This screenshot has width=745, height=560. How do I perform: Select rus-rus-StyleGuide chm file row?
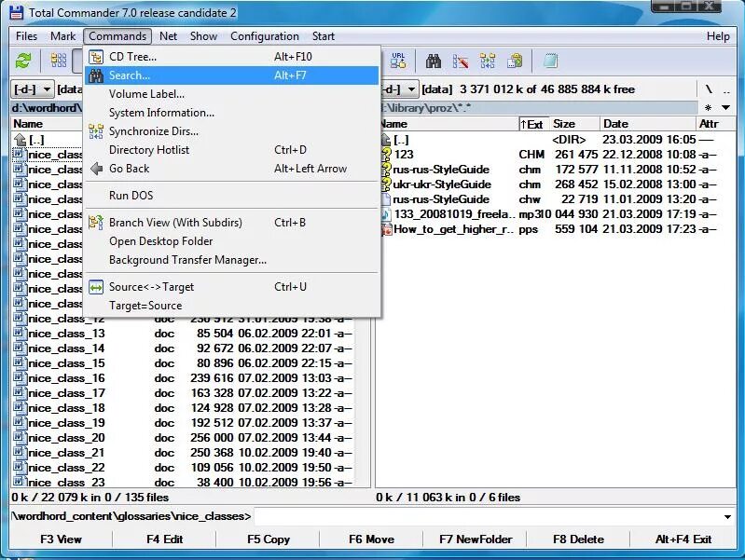550,169
